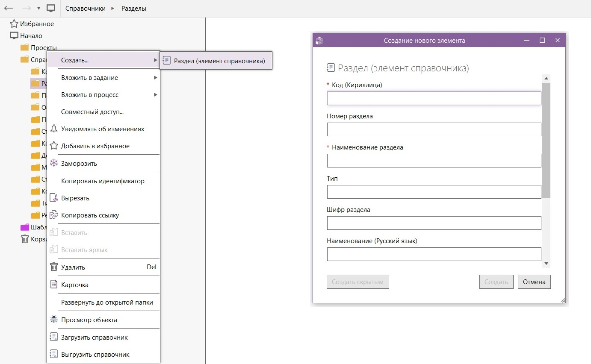Click the Отмена button in the dialog

pyautogui.click(x=534, y=282)
